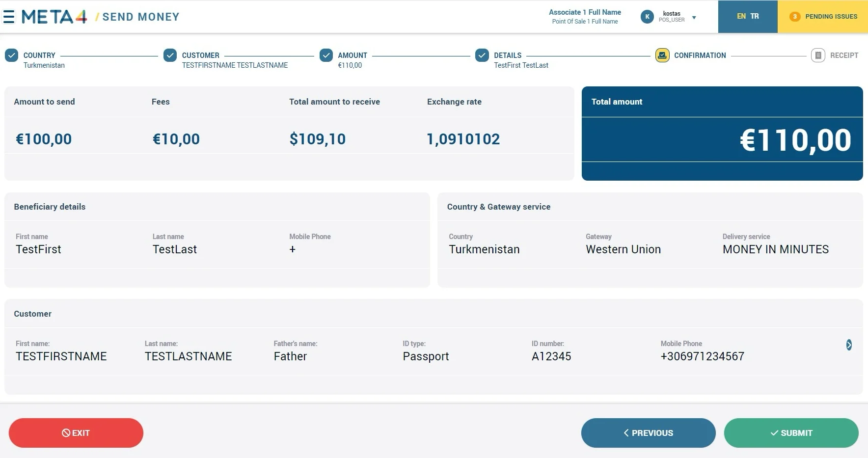Viewport: 868px width, 458px height.
Task: Switch language to EN
Action: (x=741, y=16)
